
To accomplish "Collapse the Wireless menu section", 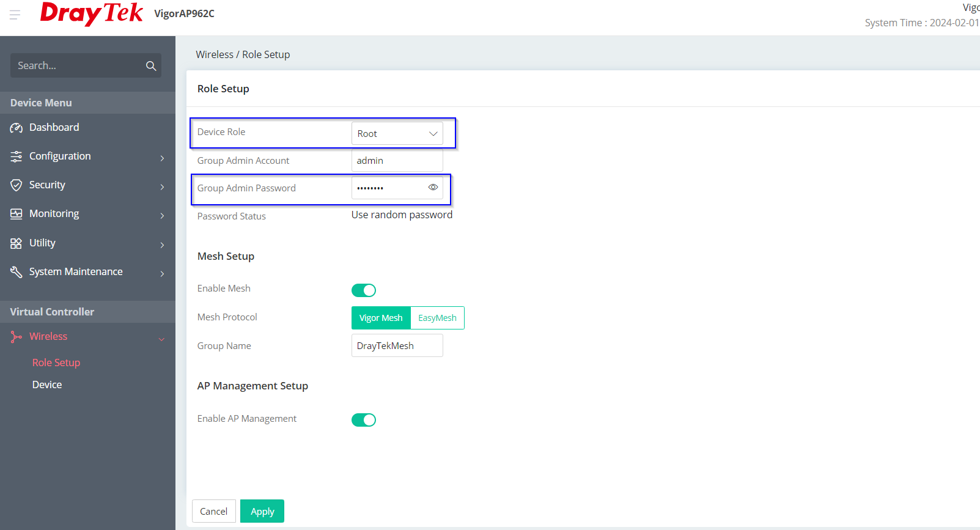I will click(161, 339).
